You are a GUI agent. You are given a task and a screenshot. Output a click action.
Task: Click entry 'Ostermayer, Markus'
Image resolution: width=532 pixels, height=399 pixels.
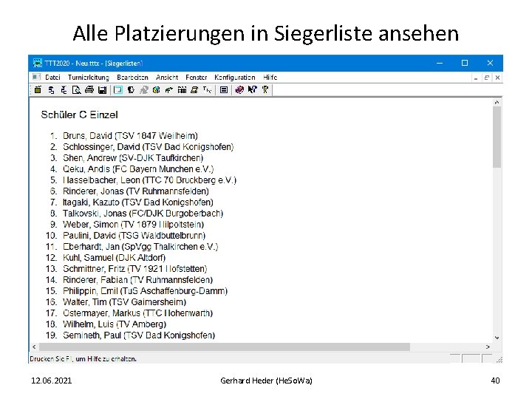(137, 313)
